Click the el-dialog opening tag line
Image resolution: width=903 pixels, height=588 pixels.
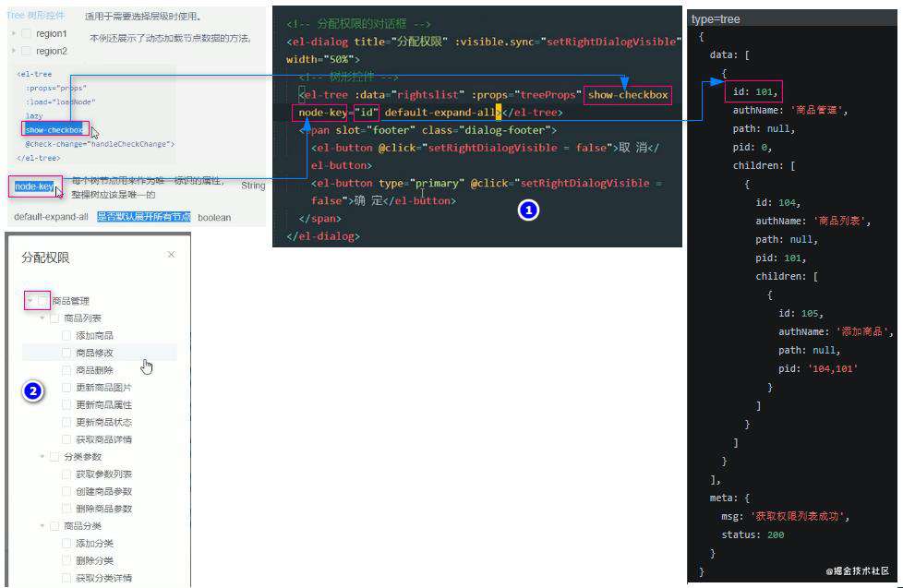(x=484, y=42)
